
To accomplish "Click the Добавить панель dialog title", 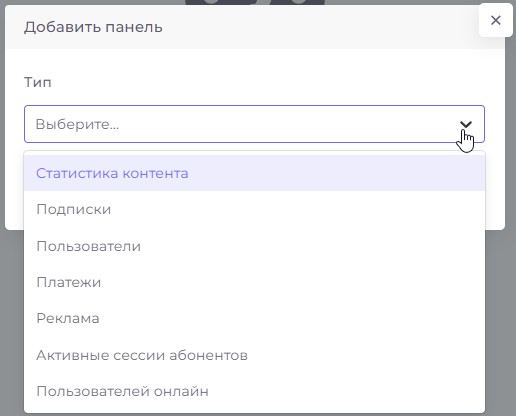I will (x=93, y=27).
